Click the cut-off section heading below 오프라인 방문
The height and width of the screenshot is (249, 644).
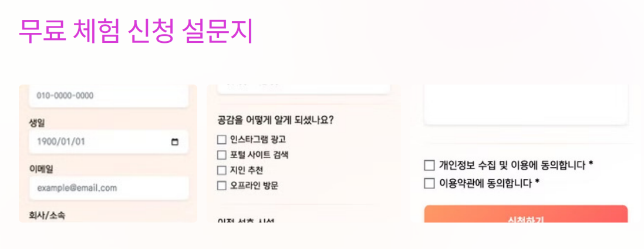245,221
